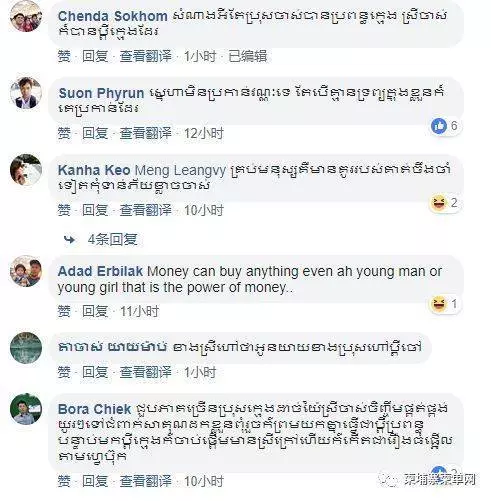View the 6 like reactions on Suon Phyrun's comment
The height and width of the screenshot is (501, 491).
pyautogui.click(x=445, y=126)
